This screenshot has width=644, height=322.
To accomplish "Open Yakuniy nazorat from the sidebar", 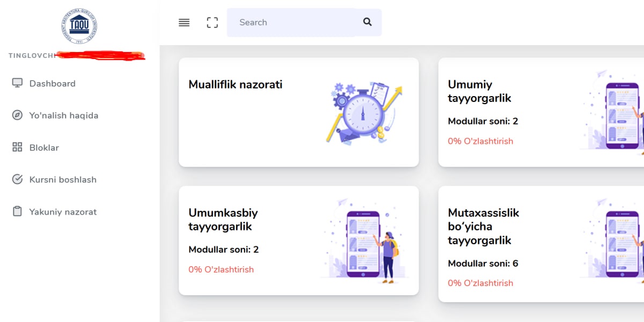I will tap(63, 212).
